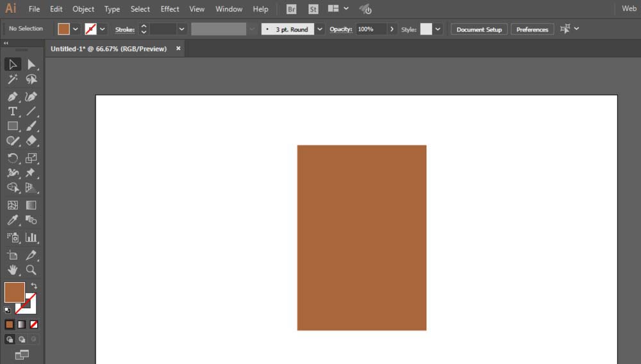
Task: Open the fill color dropdown in control bar
Action: [76, 29]
